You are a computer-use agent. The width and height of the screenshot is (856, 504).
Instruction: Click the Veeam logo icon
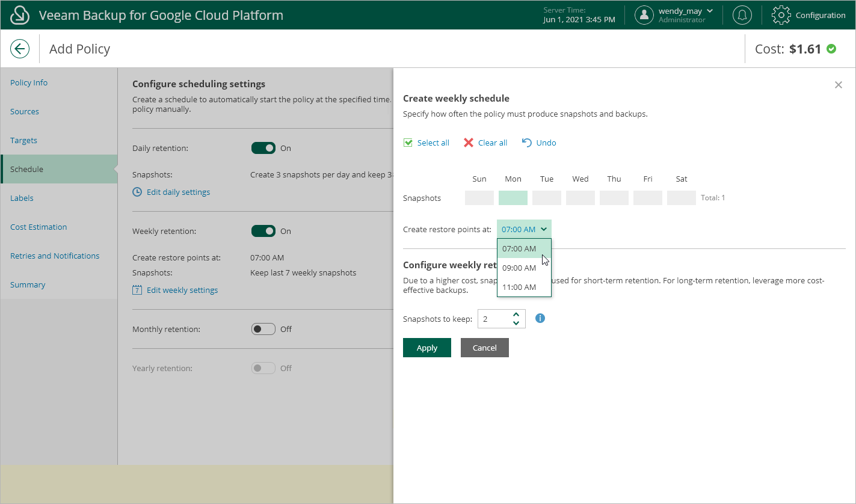tap(20, 15)
